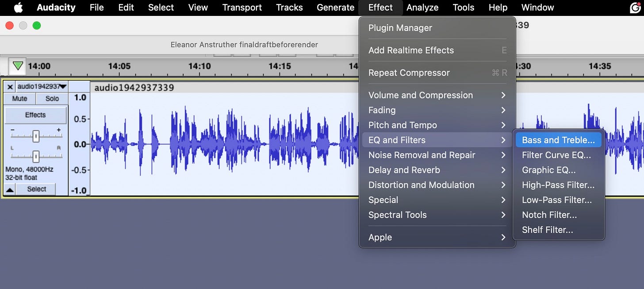Select Shelf Filter effect

tap(559, 230)
